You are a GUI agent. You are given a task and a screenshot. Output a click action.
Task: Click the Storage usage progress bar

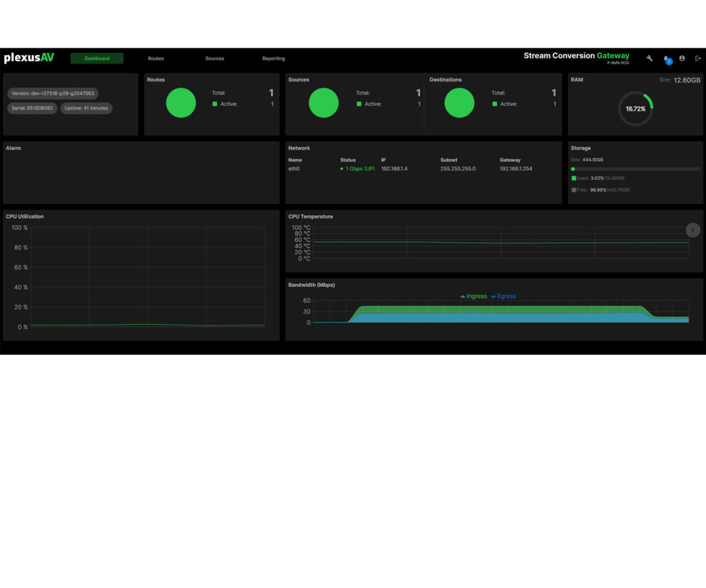point(635,169)
